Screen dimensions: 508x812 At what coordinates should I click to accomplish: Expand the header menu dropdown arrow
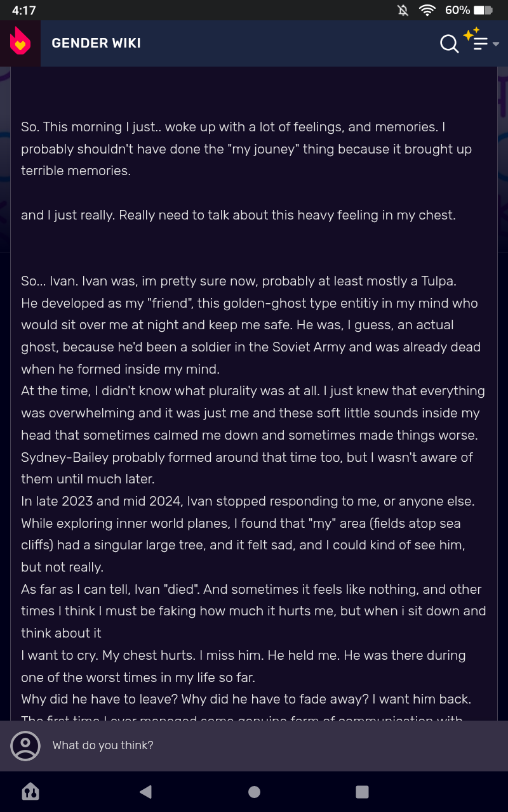[x=496, y=44]
